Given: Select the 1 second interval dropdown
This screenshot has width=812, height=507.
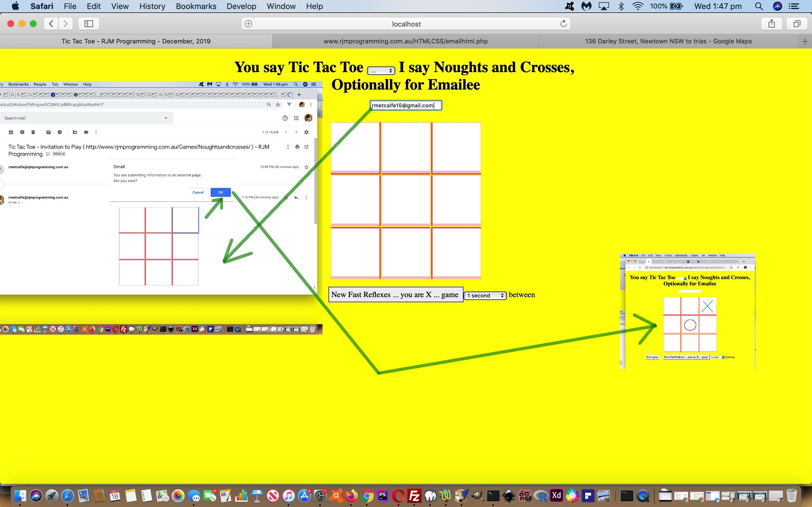Looking at the screenshot, I should click(485, 295).
